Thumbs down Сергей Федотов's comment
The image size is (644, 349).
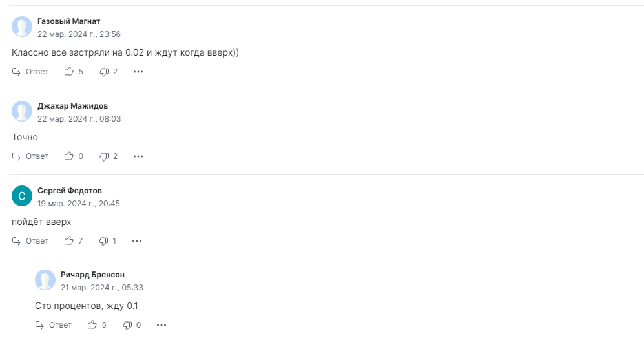click(x=103, y=241)
